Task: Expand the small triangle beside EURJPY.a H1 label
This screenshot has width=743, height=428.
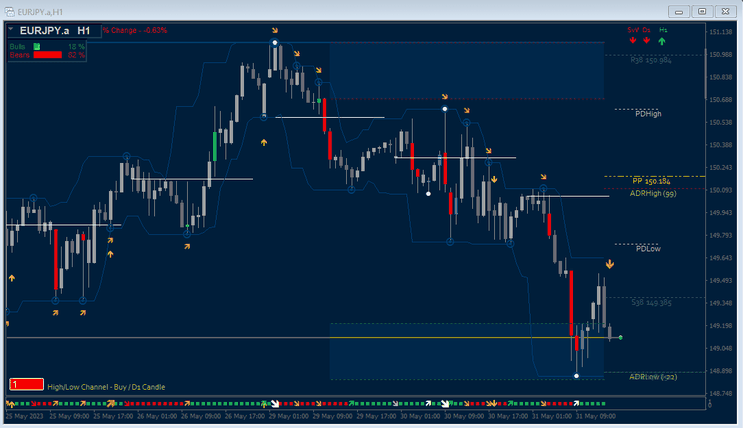Action: coord(10,29)
